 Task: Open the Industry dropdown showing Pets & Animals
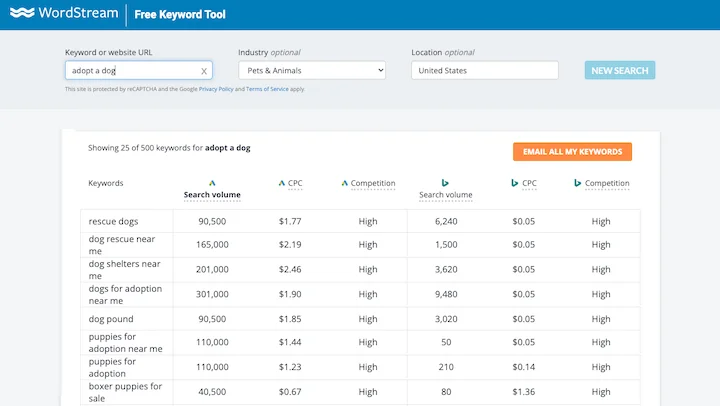tap(311, 71)
